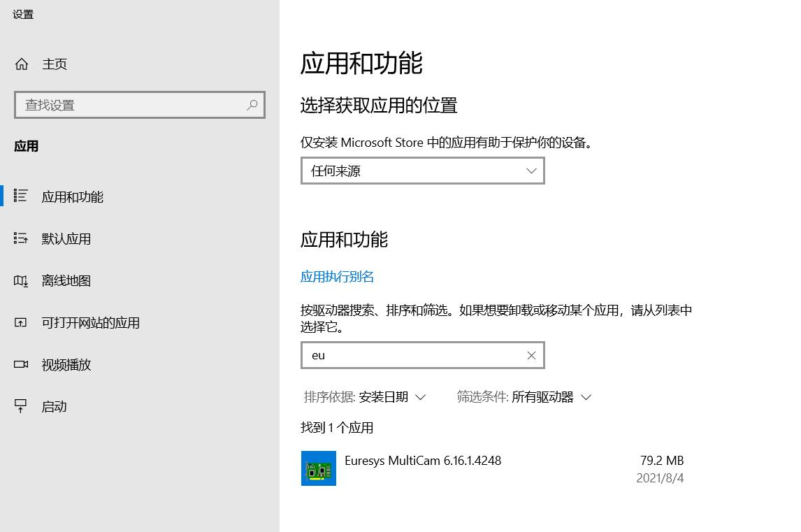The height and width of the screenshot is (532, 801).
Task: Open the 应用执行别名 link
Action: (x=337, y=277)
